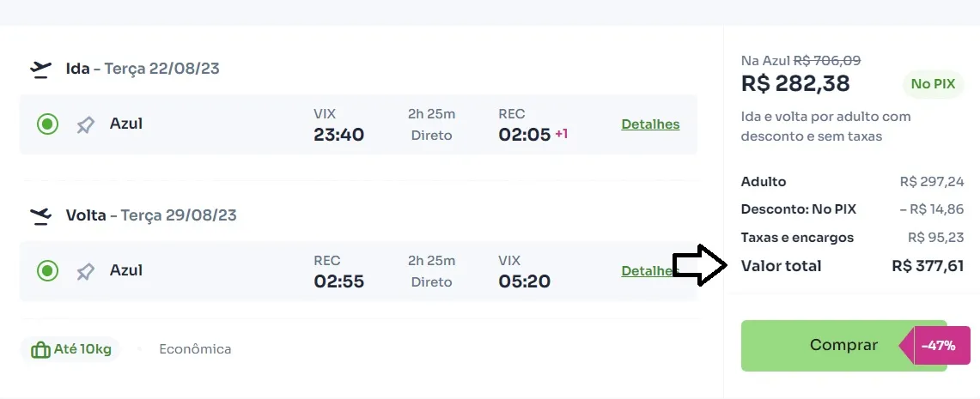
Task: Click the Taxas e encargos row
Action: pyautogui.click(x=853, y=238)
